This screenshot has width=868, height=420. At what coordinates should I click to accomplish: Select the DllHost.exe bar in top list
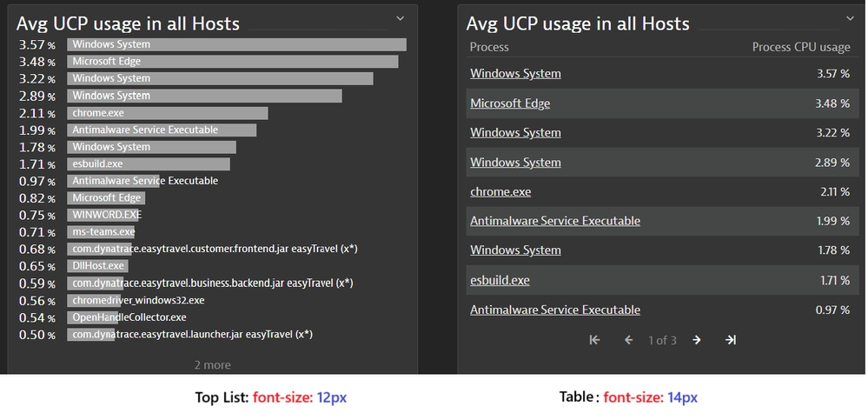[99, 266]
